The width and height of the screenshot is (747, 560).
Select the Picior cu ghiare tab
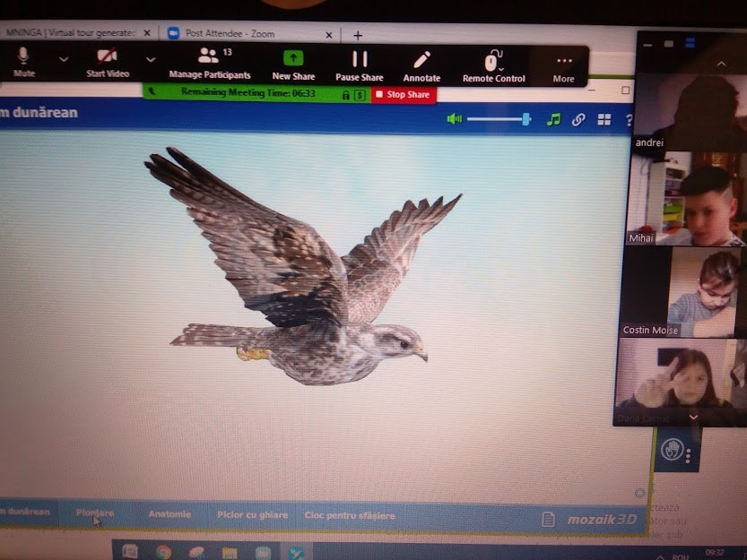point(253,515)
